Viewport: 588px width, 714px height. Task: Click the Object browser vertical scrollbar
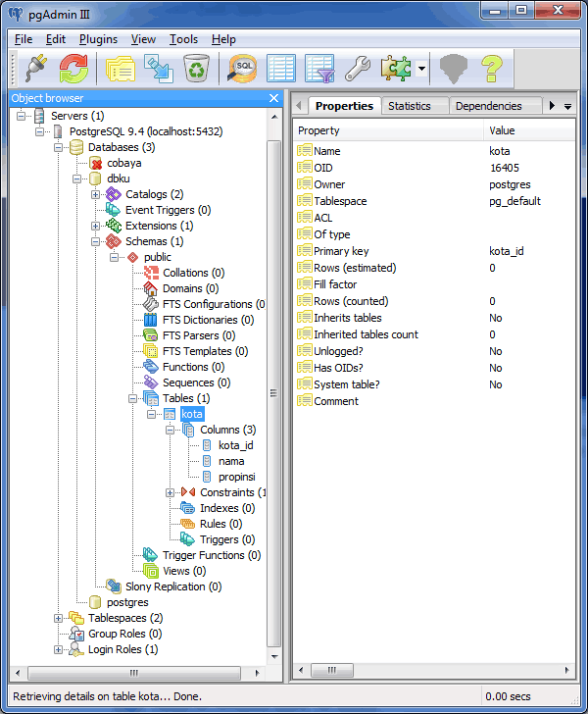[x=274, y=393]
